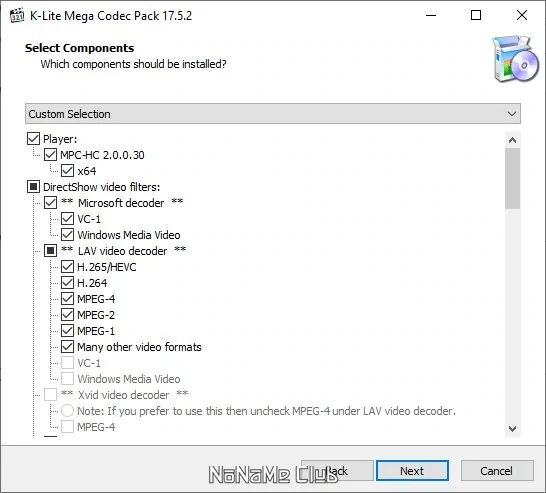
Task: Maximize the K-Lite installer window
Action: tap(476, 15)
